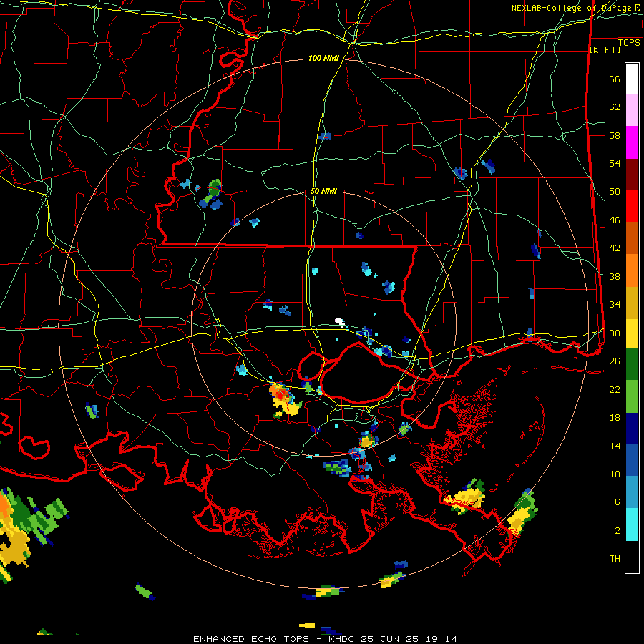Image resolution: width=644 pixels, height=644 pixels.
Task: Click the "ENHANCED ECHO TOPS - KHDC" caption
Action: click(x=275, y=639)
